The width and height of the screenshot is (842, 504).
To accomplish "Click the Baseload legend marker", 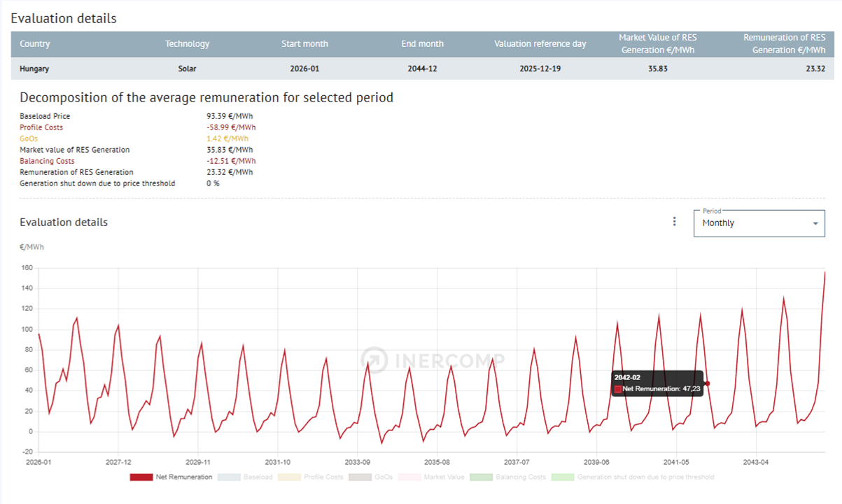I will (230, 477).
